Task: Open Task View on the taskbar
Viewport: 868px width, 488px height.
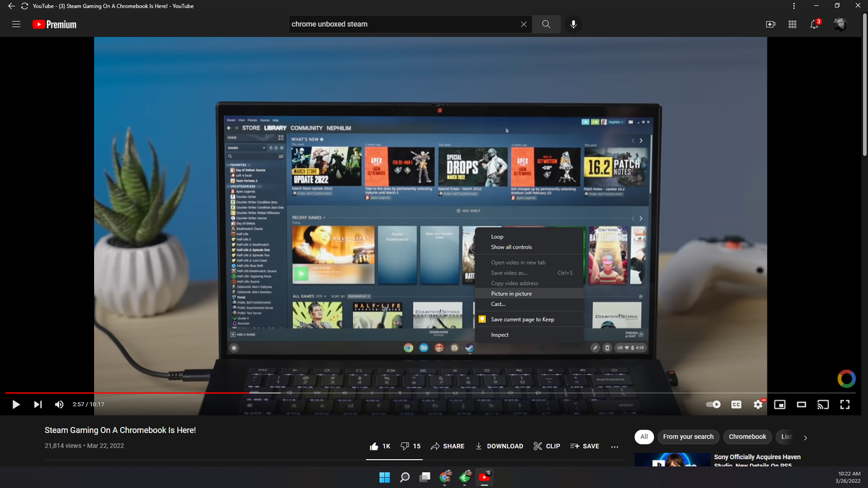Action: point(425,477)
